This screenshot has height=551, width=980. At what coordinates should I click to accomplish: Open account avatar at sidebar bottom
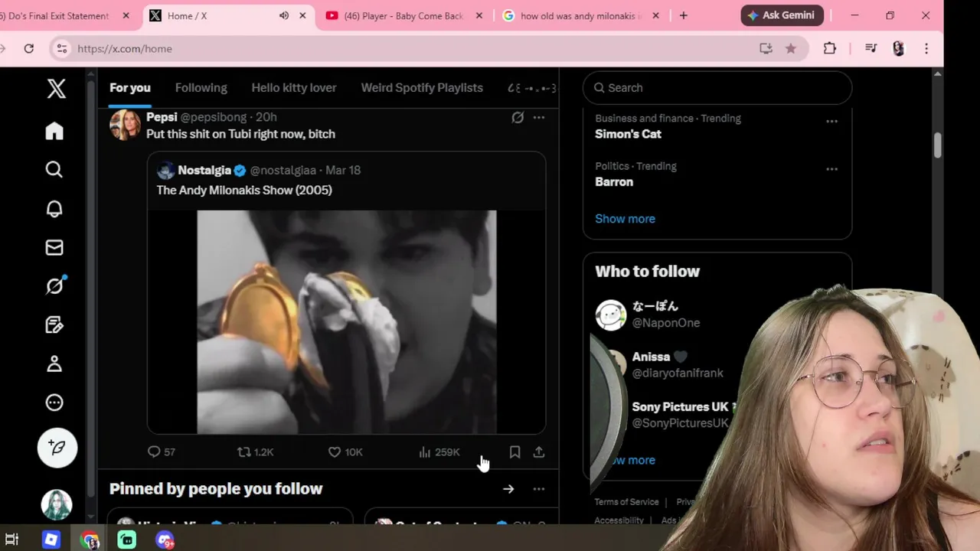coord(57,505)
